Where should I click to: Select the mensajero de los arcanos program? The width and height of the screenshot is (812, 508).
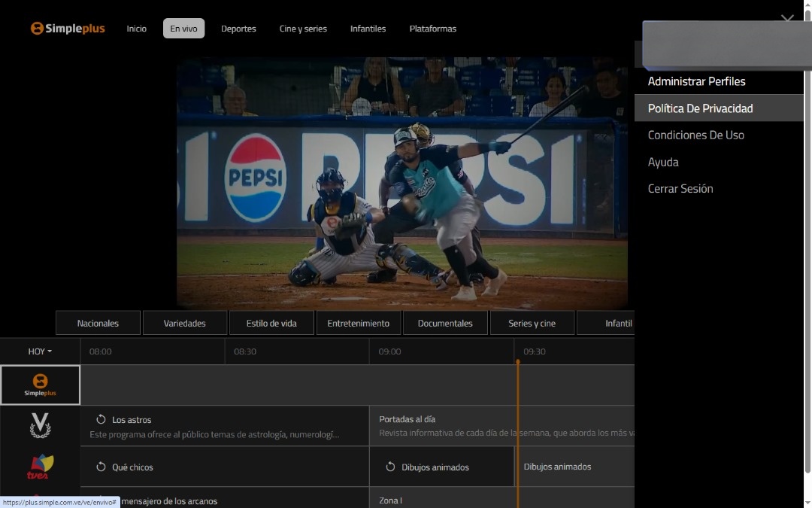(x=225, y=498)
